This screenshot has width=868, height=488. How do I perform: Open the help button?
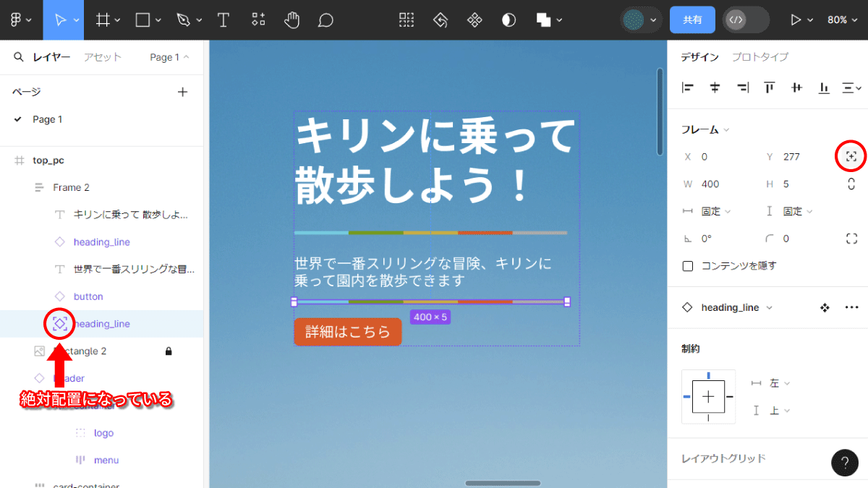(x=845, y=463)
